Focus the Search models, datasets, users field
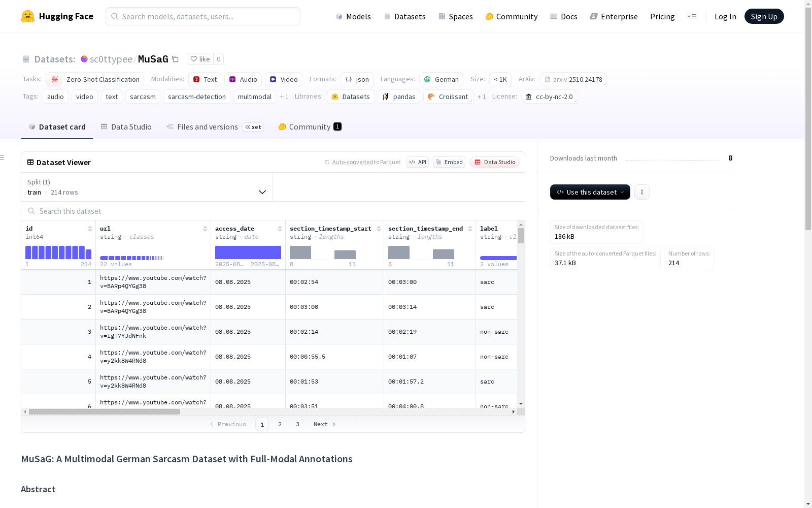The width and height of the screenshot is (812, 508). click(203, 16)
